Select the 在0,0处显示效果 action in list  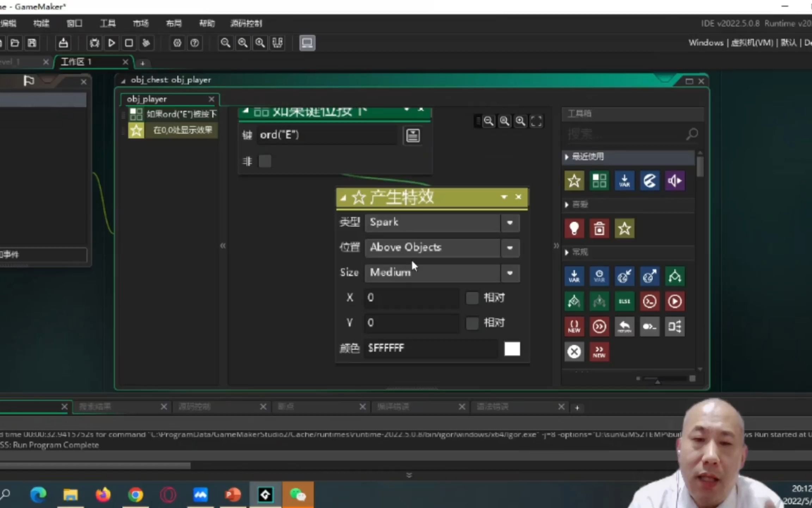pos(182,130)
